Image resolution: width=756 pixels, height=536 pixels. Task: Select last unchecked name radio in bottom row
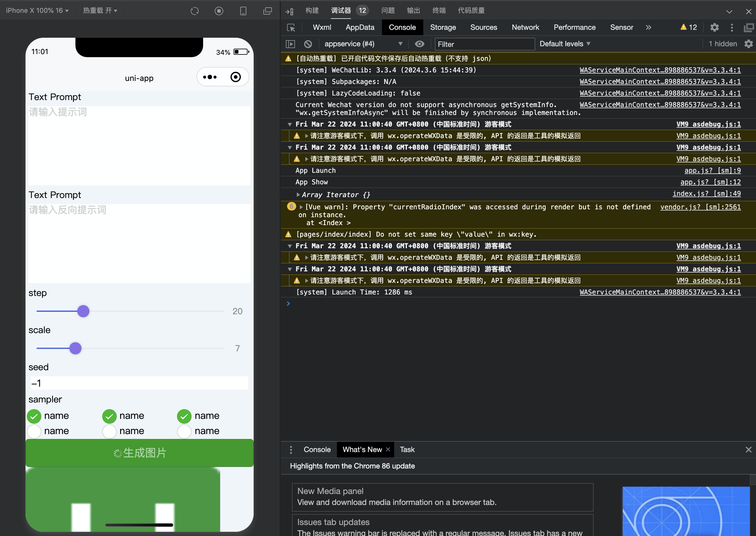pos(184,431)
